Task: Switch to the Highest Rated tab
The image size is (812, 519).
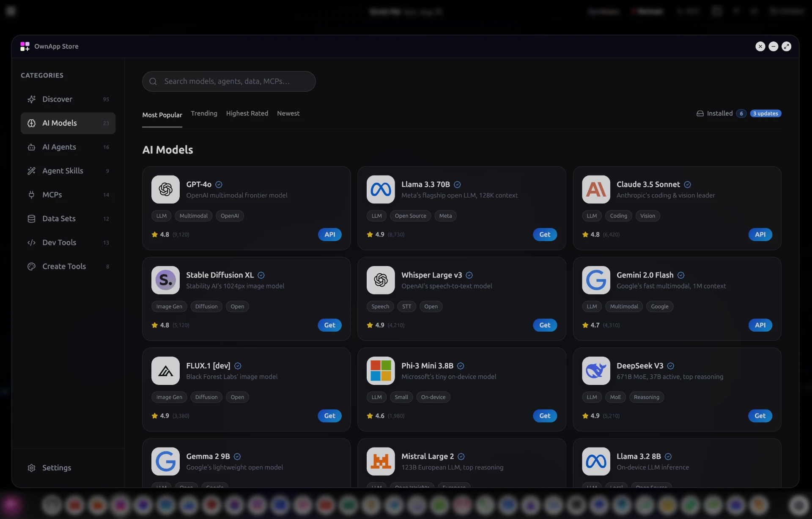Action: click(x=247, y=113)
